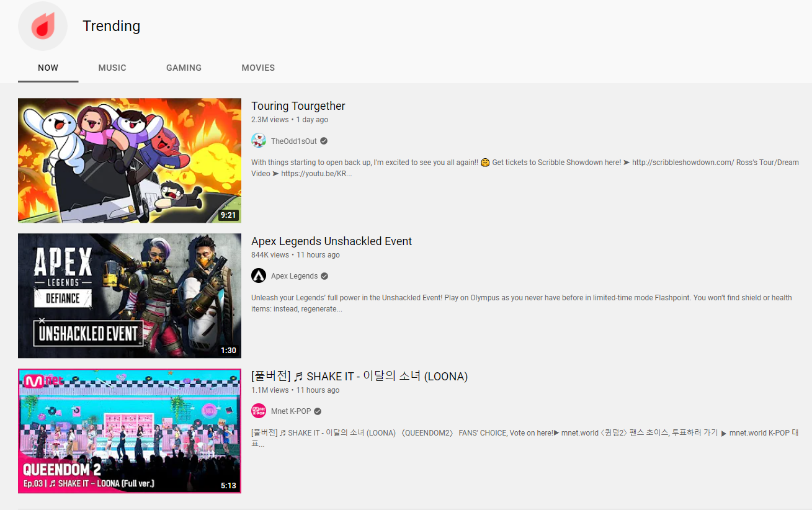Screen dimensions: 812x510
Task: Click the Trending page heading
Action: point(112,26)
